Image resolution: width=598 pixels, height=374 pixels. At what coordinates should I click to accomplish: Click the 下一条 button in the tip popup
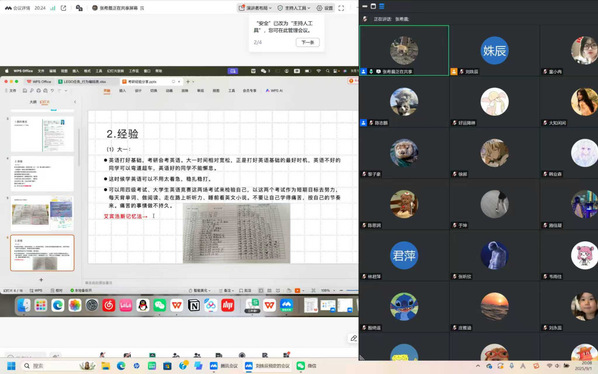click(308, 42)
